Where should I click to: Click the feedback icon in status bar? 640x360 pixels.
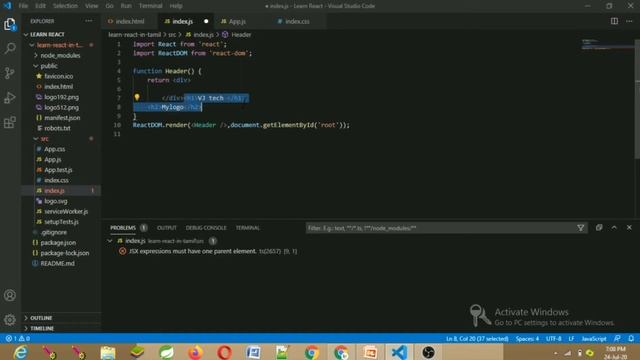(x=617, y=338)
